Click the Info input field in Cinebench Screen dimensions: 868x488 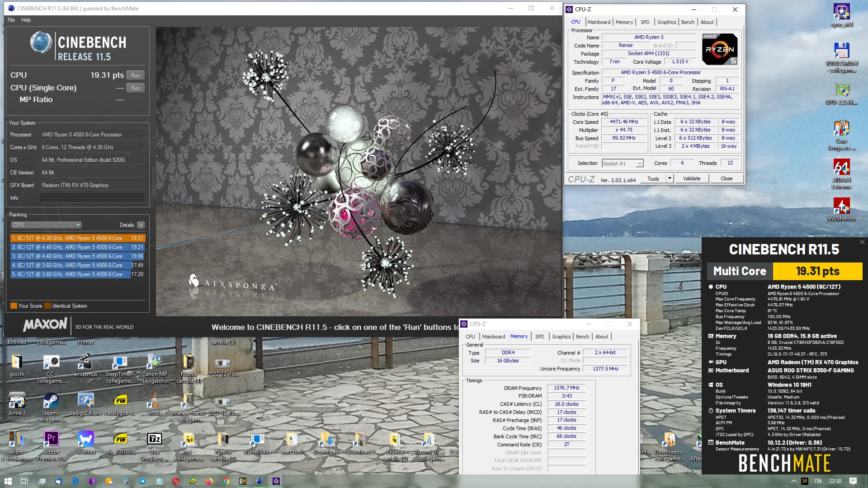[92, 198]
